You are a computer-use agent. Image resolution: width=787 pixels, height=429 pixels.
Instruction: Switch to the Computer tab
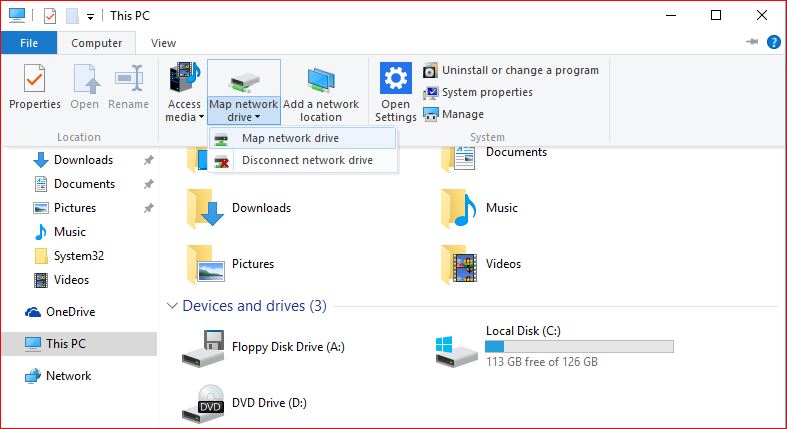[x=96, y=43]
